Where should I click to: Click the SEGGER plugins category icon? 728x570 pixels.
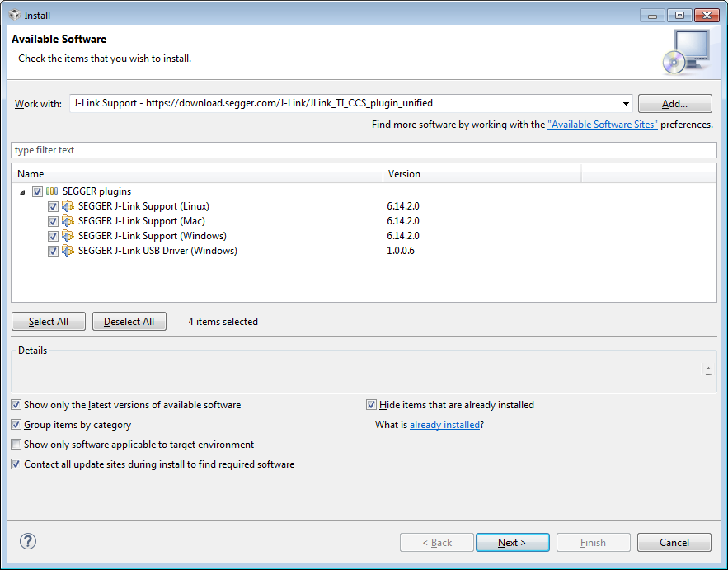(52, 191)
